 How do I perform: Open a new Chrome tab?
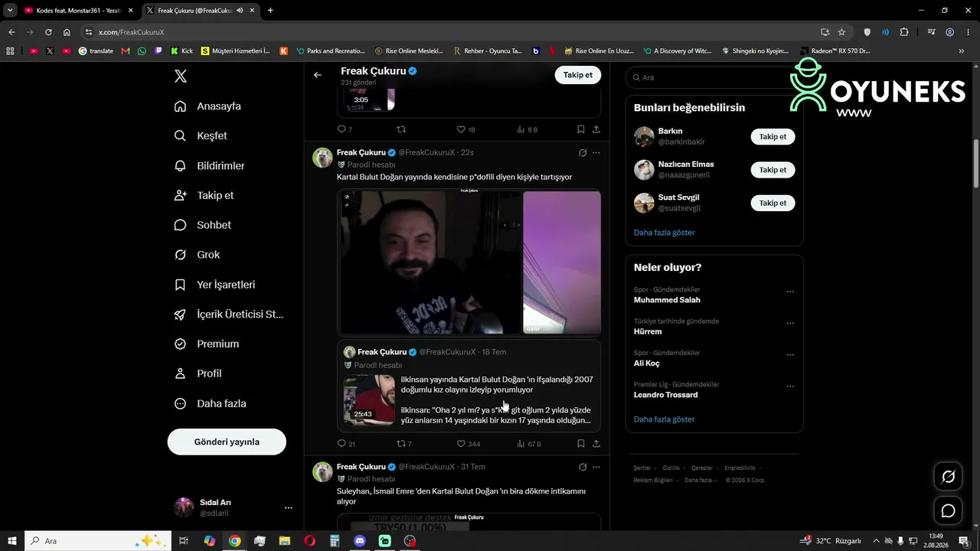click(x=270, y=11)
